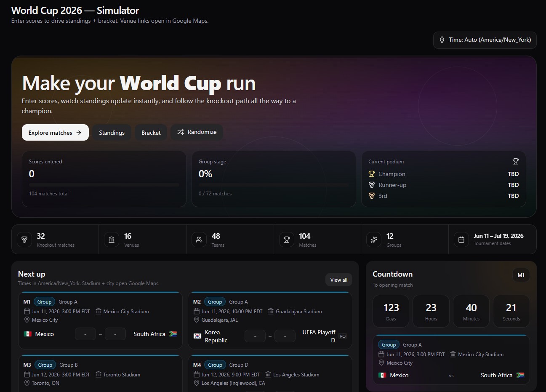
Task: Click the Seconds countdown tile
Action: tap(511, 311)
